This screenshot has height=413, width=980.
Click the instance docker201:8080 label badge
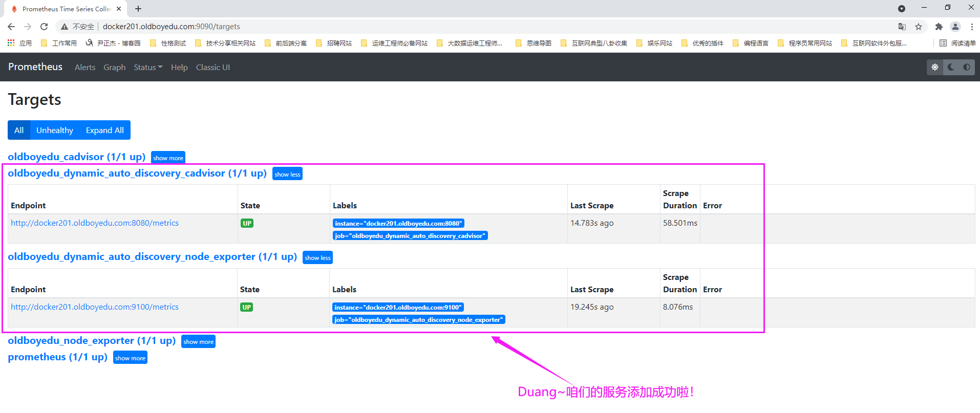pos(398,223)
